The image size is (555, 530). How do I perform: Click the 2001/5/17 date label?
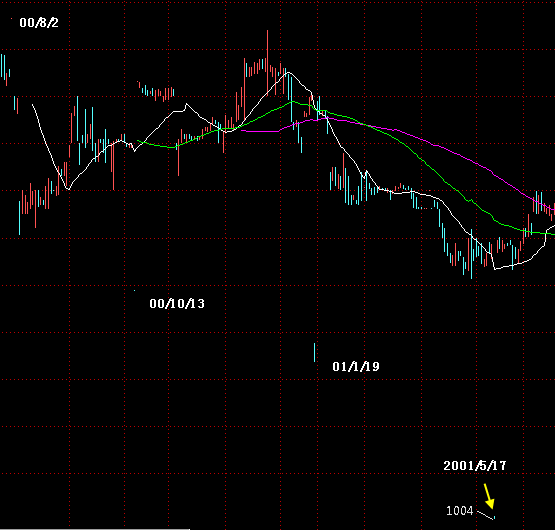click(x=475, y=466)
